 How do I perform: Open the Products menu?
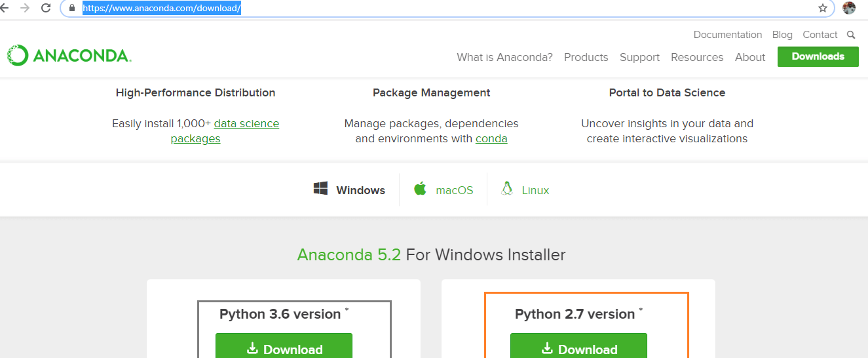pos(586,57)
